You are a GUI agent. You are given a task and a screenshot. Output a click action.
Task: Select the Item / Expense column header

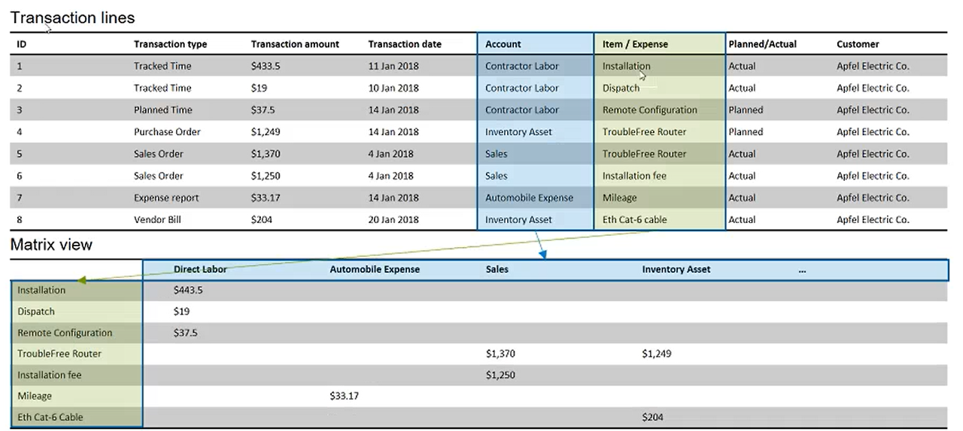(x=635, y=44)
